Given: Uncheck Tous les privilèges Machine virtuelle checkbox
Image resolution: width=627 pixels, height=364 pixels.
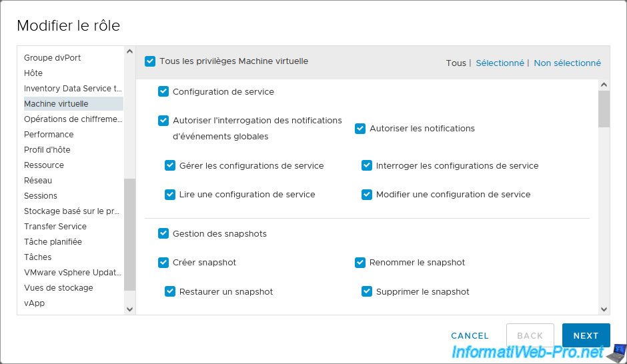Looking at the screenshot, I should pos(150,61).
